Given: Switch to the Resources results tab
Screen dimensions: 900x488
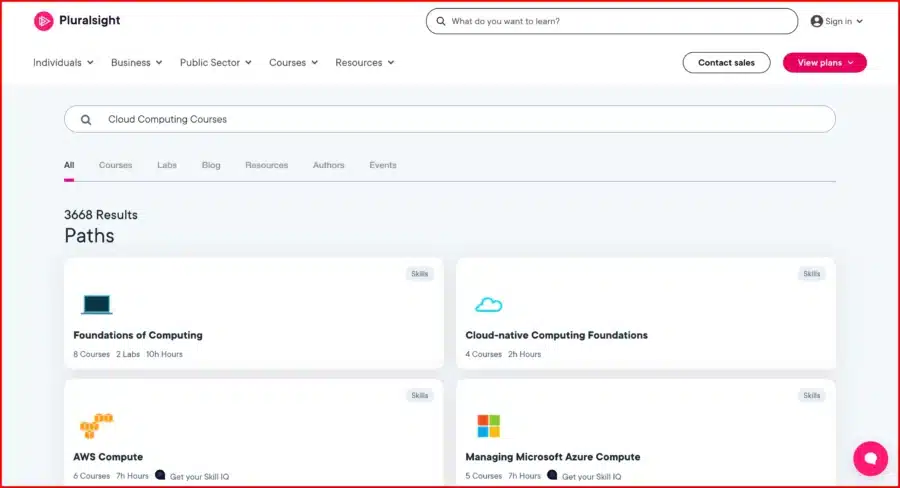Looking at the screenshot, I should click(x=266, y=165).
